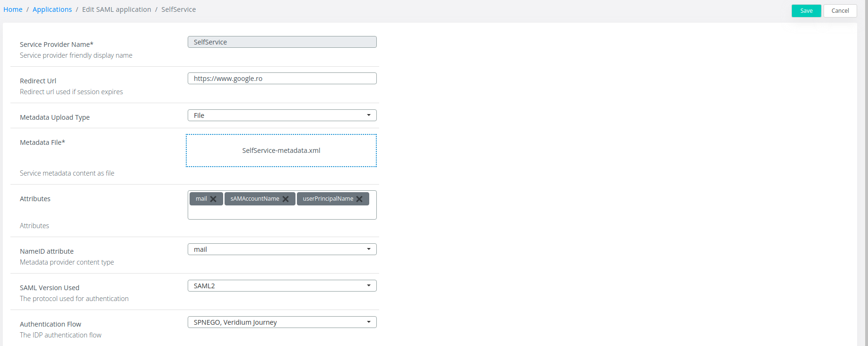The height and width of the screenshot is (346, 868).
Task: Click the SelfService breadcrumb item
Action: (178, 9)
